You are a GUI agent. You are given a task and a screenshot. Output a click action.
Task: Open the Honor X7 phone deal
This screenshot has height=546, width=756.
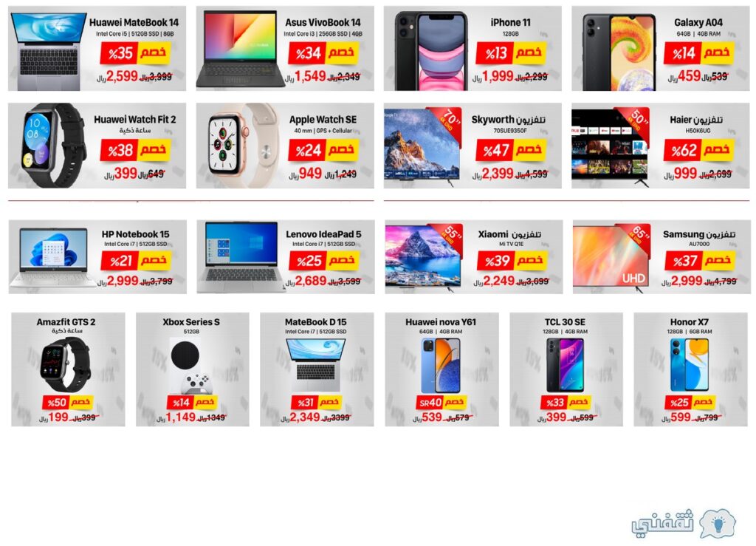point(690,369)
